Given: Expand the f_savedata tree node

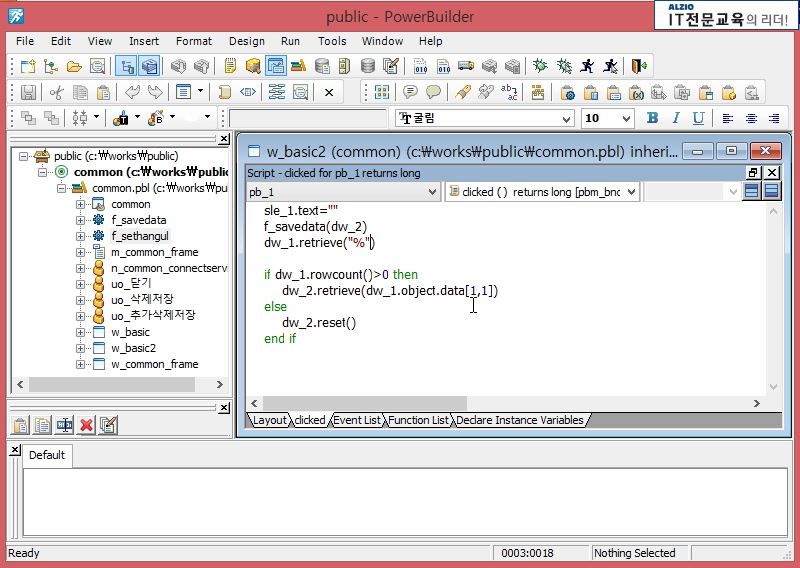Looking at the screenshot, I should [80, 220].
